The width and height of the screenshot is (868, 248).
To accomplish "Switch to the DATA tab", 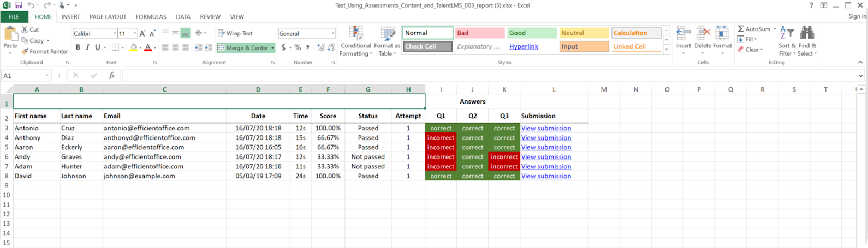I will click(x=183, y=17).
